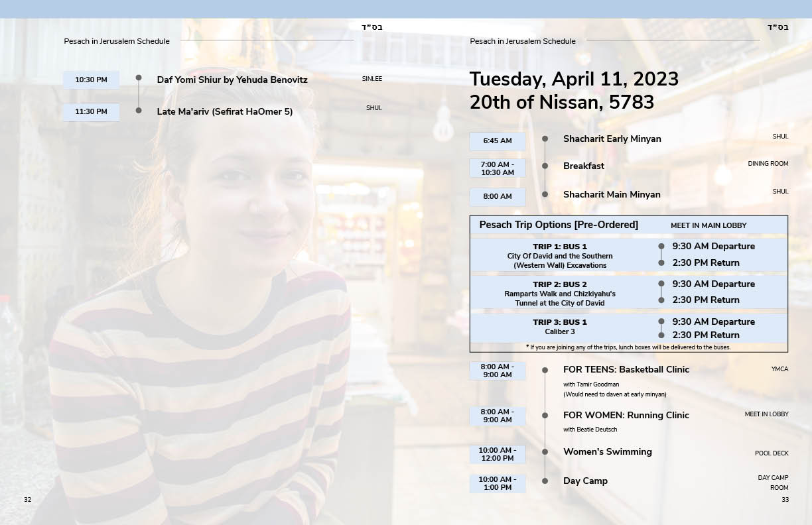Viewport: 812px width, 525px height.
Task: Click "with Beatie Deutsch" subtitle
Action: [x=590, y=430]
